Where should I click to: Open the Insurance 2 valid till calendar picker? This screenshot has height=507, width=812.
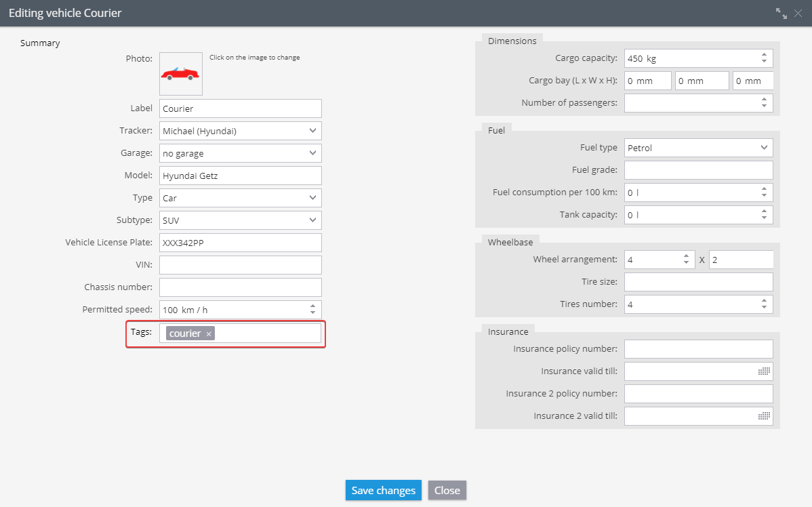pyautogui.click(x=764, y=416)
